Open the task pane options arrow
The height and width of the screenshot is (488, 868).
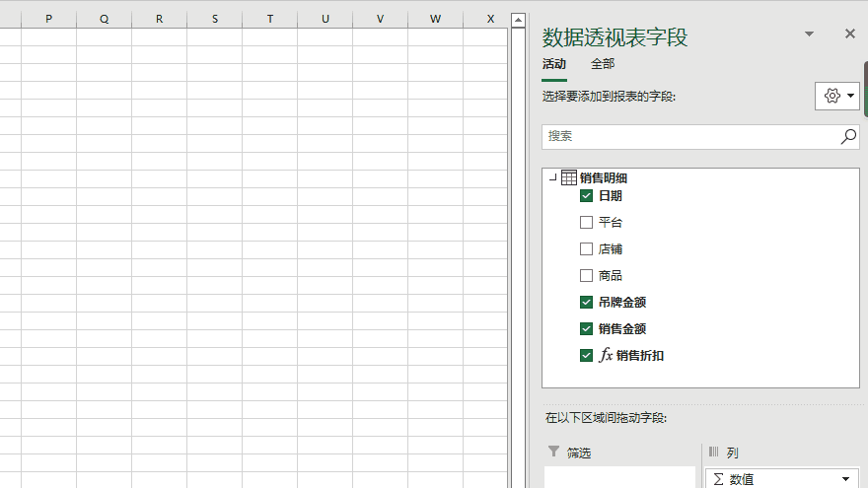coord(809,34)
